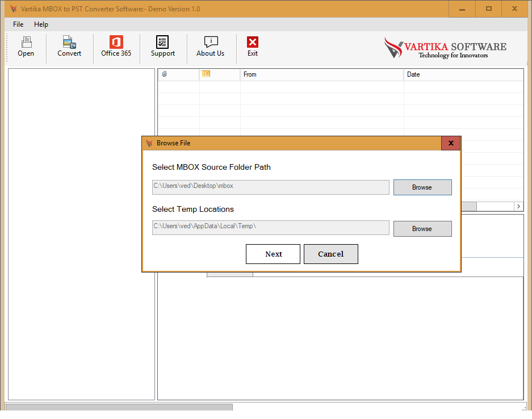Click the Next button
Viewport: 532px width, 419px height.
[273, 254]
